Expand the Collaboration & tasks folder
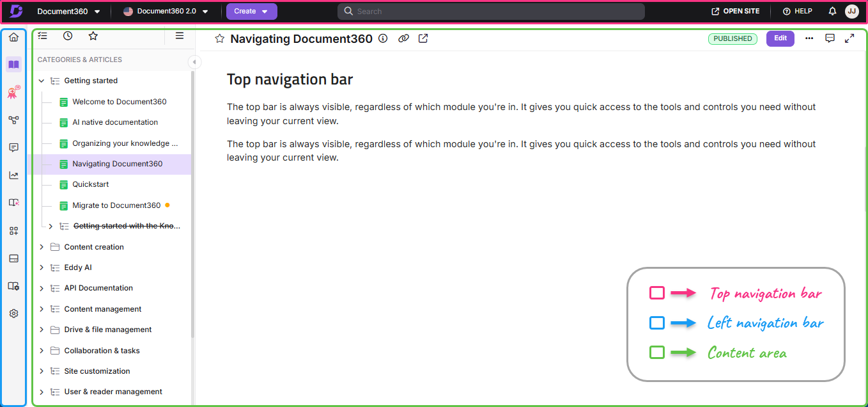The width and height of the screenshot is (868, 407). [42, 351]
